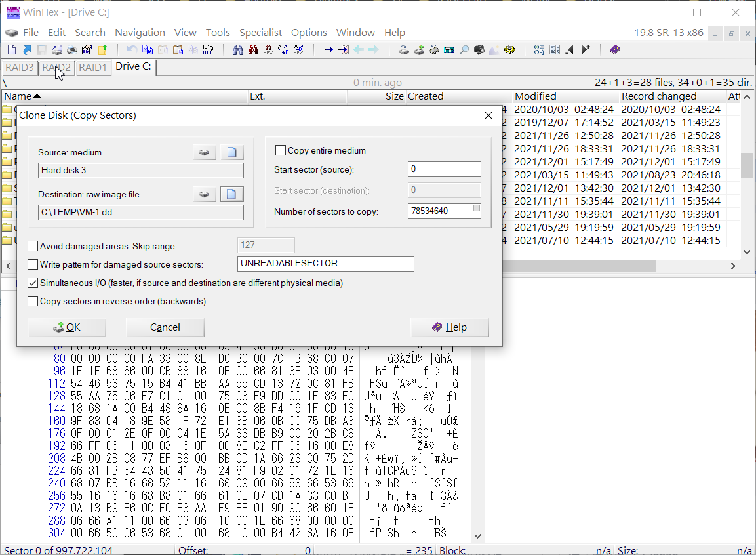Click the Open Folder toolbar icon

103,50
